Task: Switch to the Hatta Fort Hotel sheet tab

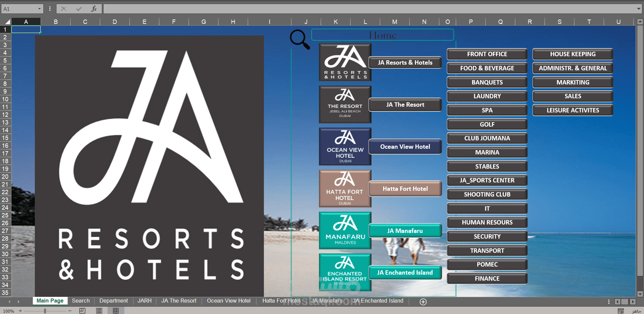Action: 281,301
